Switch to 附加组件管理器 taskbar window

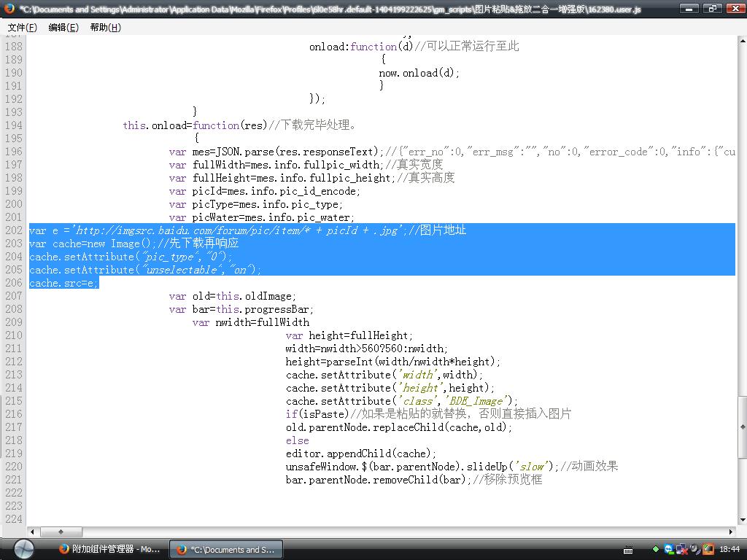point(110,549)
